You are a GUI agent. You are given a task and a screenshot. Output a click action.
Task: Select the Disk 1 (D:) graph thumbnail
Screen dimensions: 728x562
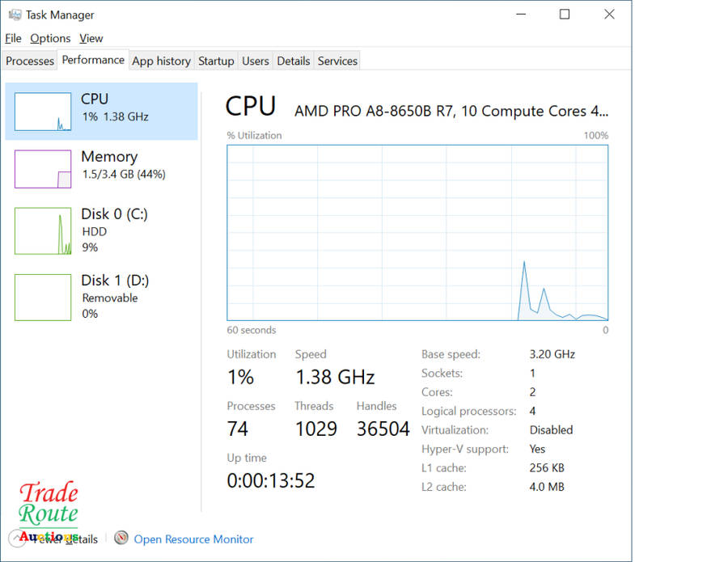(43, 297)
